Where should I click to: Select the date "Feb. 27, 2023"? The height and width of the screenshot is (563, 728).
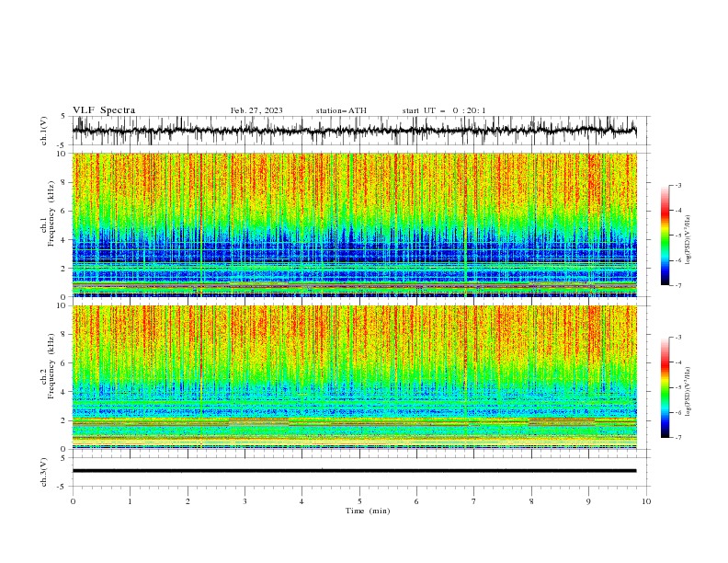click(x=256, y=110)
